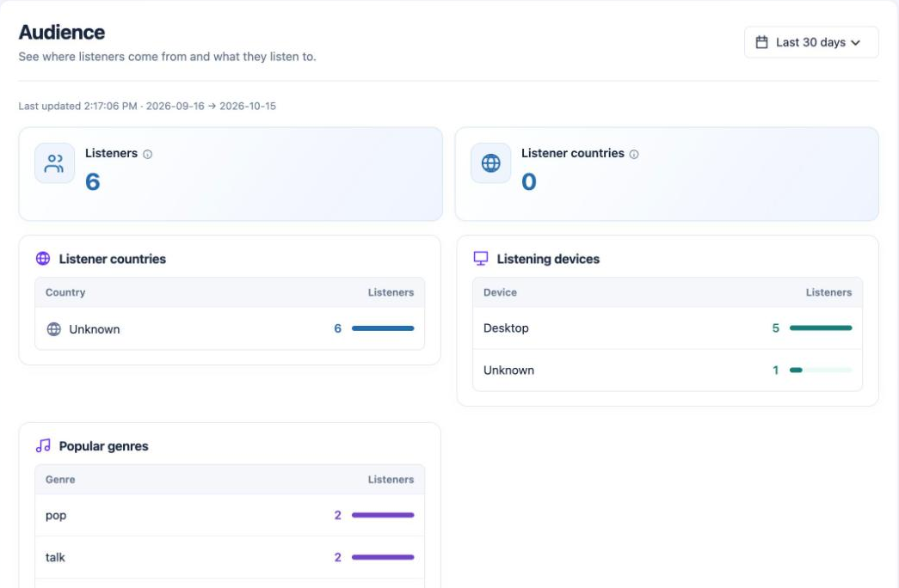
Task: Click the monitor icon beside Listening devices
Action: [480, 259]
